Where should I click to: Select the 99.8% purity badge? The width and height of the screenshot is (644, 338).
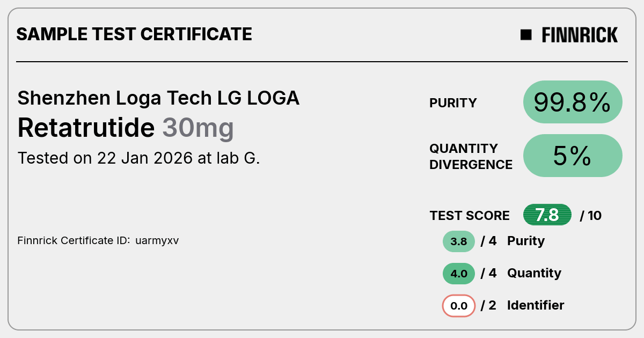point(573,102)
